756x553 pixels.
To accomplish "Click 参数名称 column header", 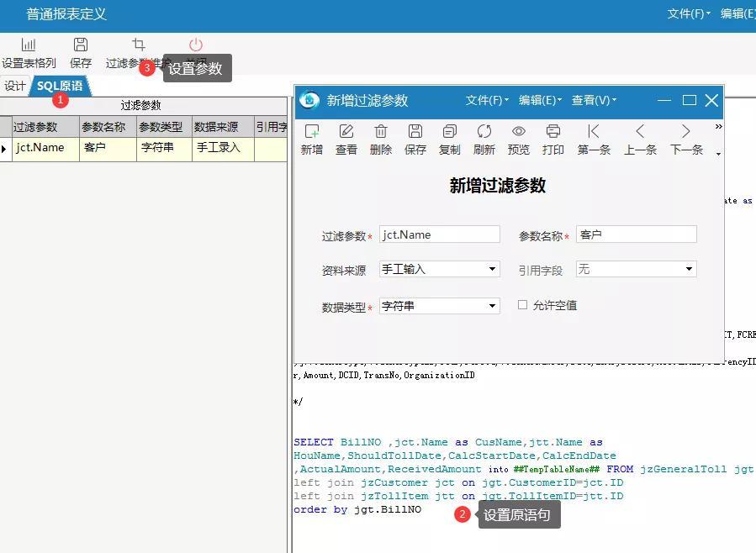I will tap(108, 127).
